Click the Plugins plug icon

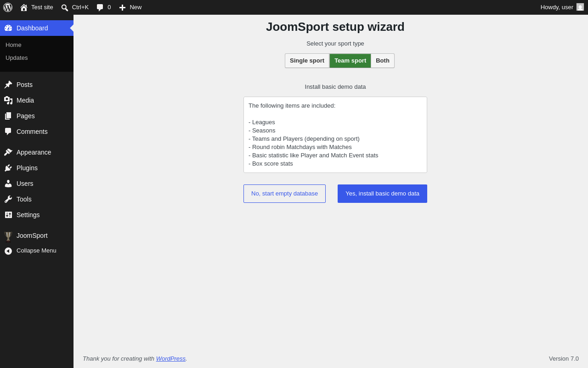pos(8,168)
